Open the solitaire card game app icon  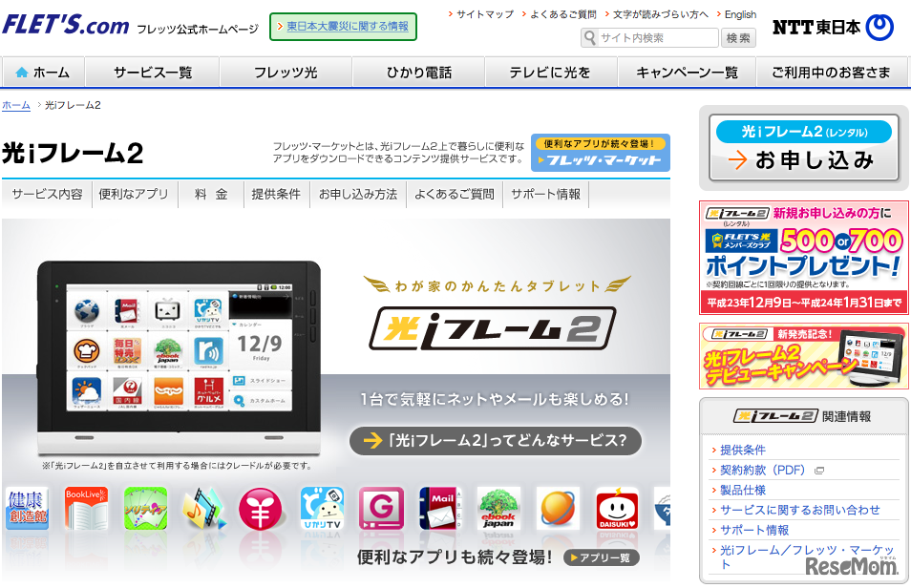point(145,509)
